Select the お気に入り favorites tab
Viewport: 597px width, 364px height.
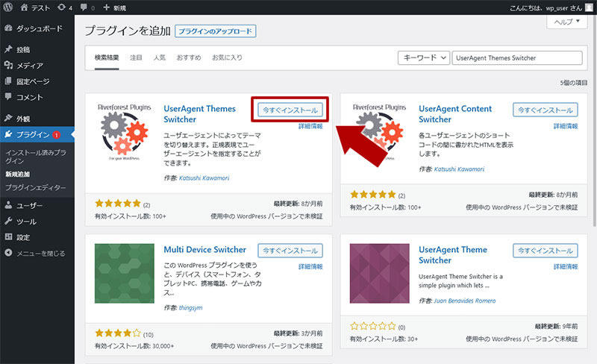(x=227, y=58)
